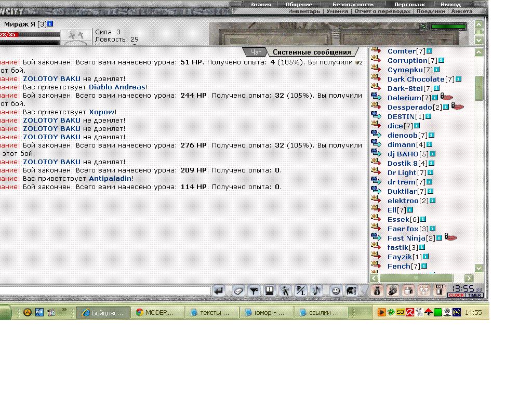
Task: Open info icon next to Dark Chocolate
Action: [458, 79]
